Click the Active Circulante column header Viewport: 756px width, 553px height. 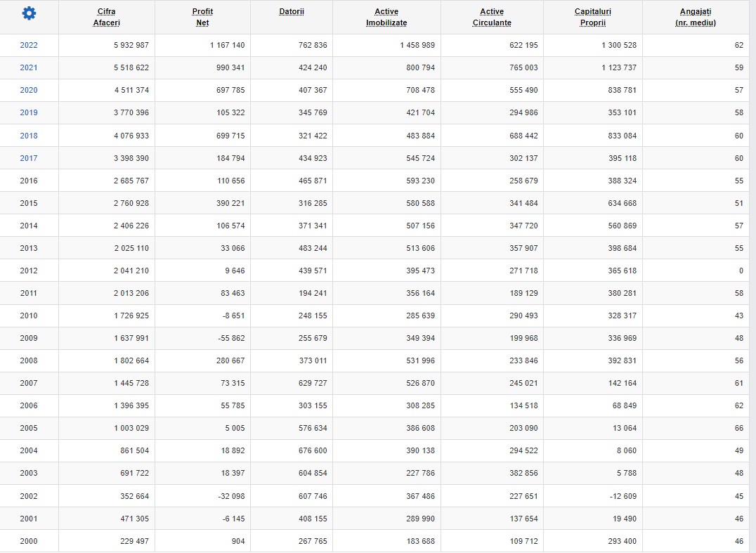pyautogui.click(x=492, y=17)
